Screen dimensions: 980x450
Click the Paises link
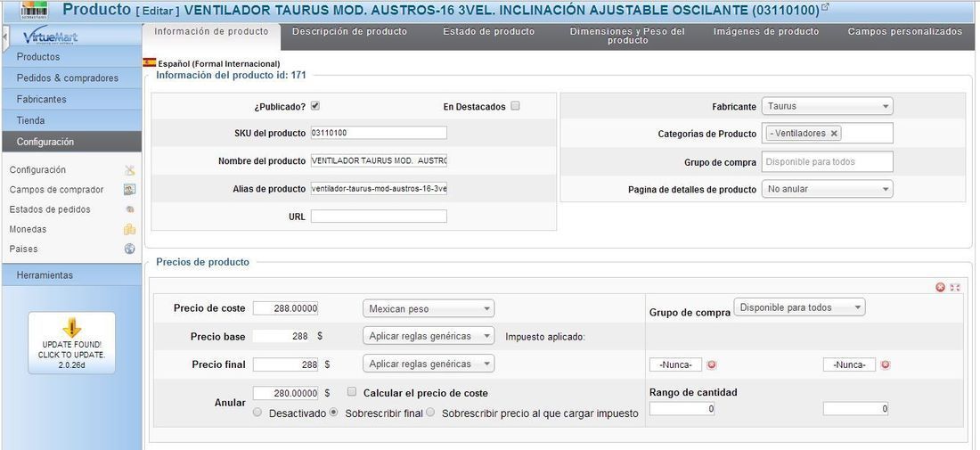point(23,249)
